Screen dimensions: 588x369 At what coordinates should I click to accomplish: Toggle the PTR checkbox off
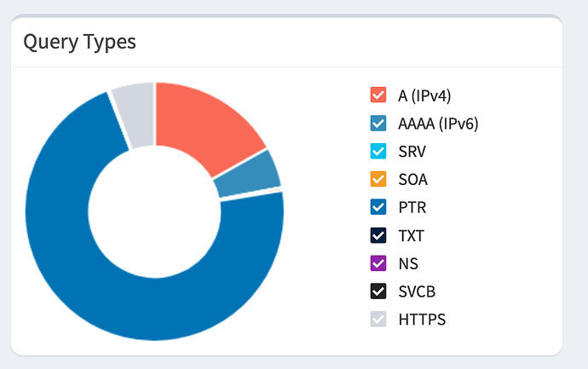tap(378, 207)
